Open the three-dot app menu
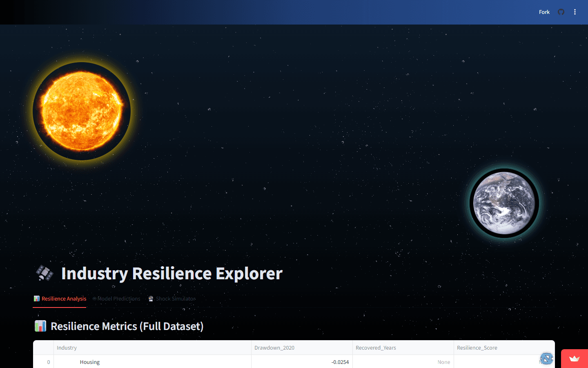This screenshot has width=588, height=368. (x=575, y=12)
